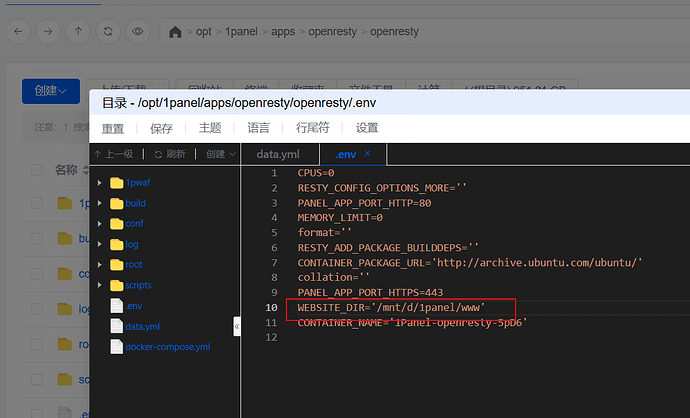Check the box for the 'sc' folder row
The width and height of the screenshot is (690, 418).
(x=37, y=379)
